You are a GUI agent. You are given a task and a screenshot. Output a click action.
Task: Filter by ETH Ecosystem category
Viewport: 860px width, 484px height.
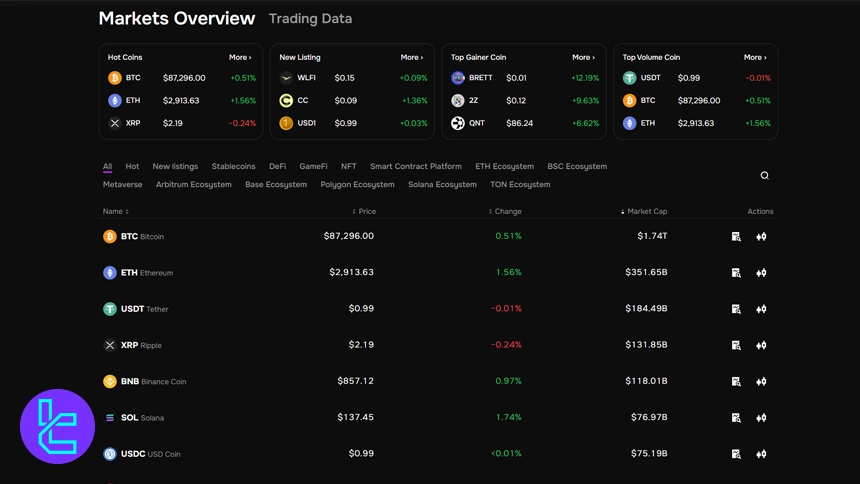click(x=505, y=166)
